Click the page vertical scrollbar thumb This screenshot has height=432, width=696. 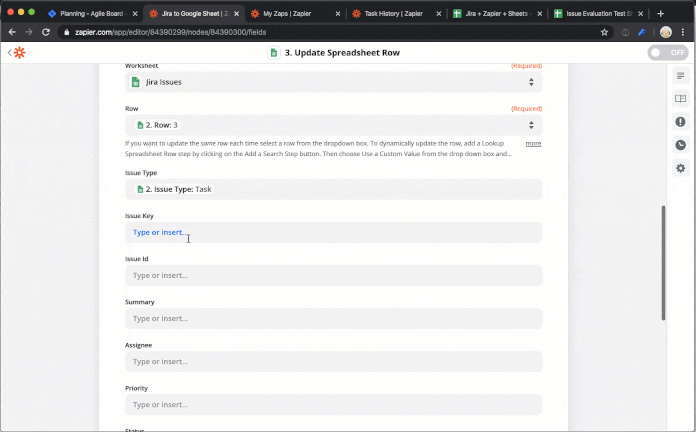tap(664, 262)
